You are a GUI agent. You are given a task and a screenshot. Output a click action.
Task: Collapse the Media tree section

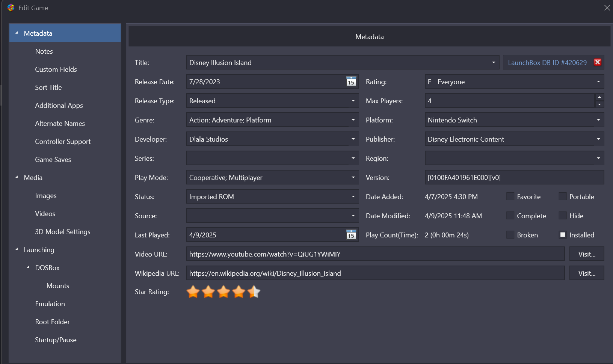coord(17,177)
